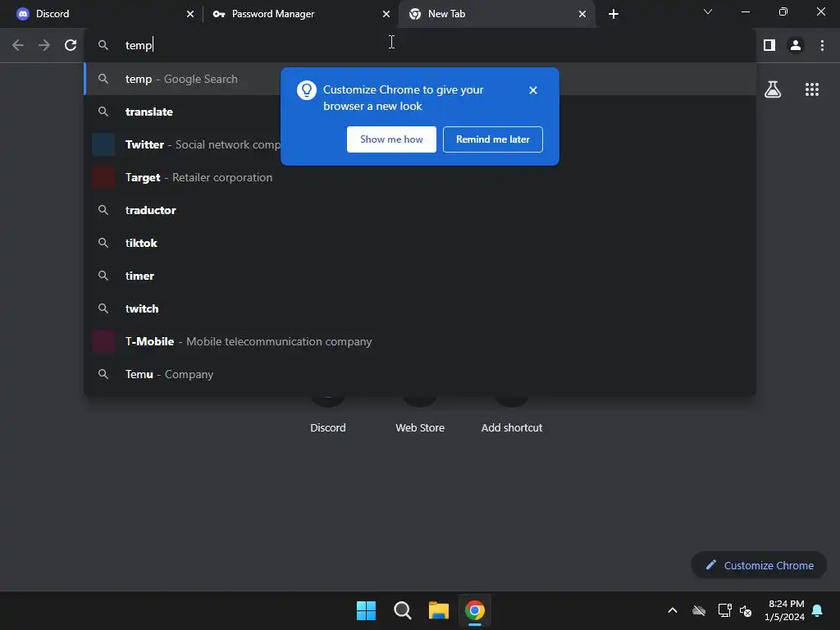This screenshot has height=630, width=840.
Task: Open the Chrome three-dot menu
Action: tap(822, 45)
